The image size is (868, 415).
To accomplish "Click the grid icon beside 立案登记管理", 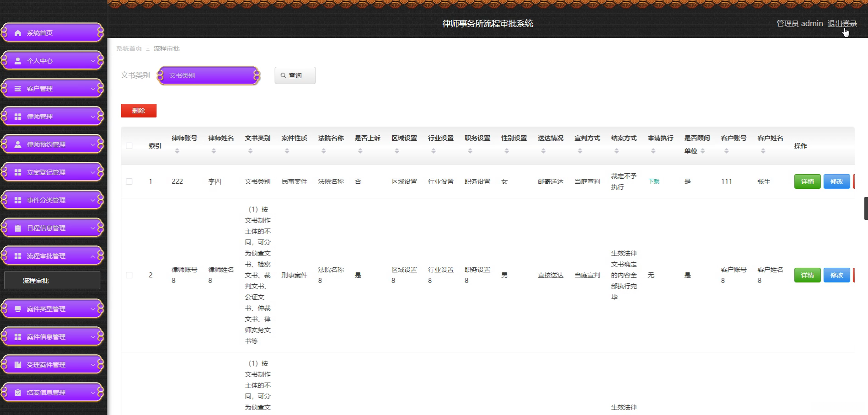I will click(x=18, y=172).
